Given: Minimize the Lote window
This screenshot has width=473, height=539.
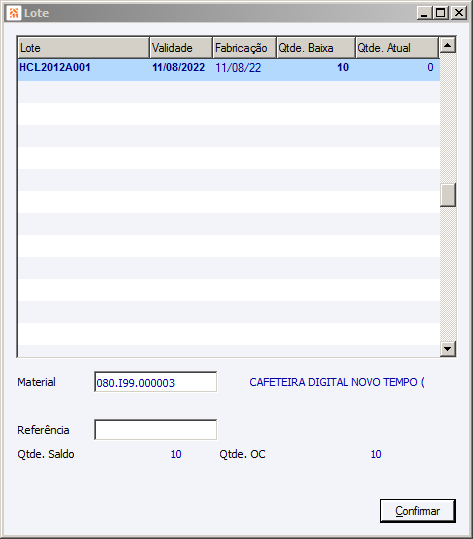Looking at the screenshot, I should click(x=425, y=13).
